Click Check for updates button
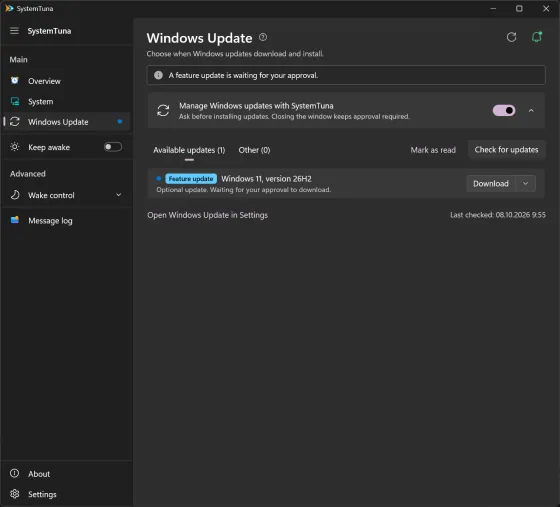This screenshot has height=507, width=560. 506,150
